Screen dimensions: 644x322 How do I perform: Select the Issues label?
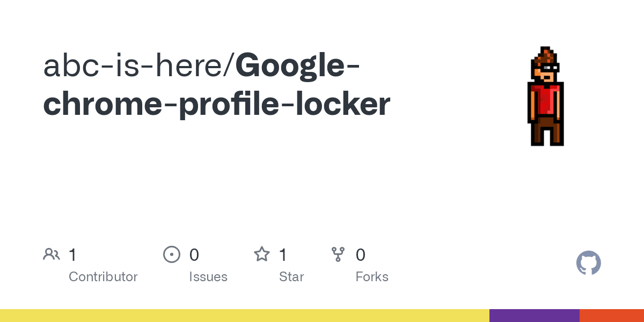coord(208,277)
